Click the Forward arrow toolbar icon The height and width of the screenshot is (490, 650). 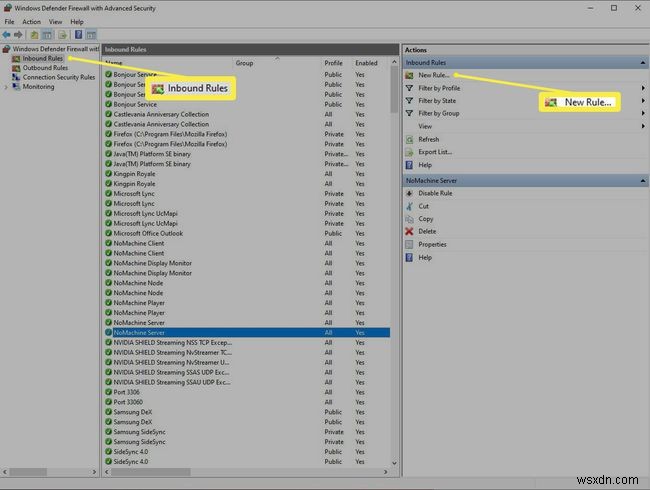[18, 35]
